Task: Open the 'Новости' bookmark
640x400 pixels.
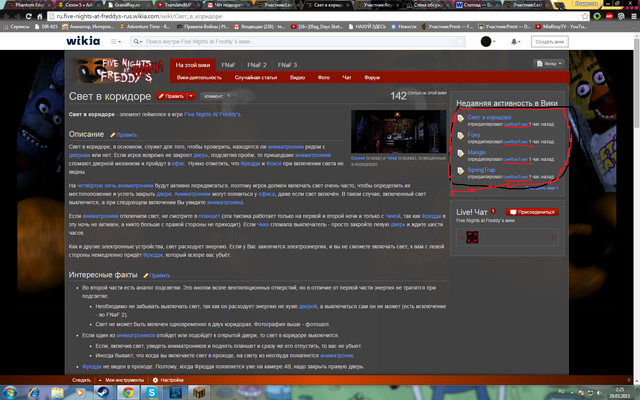Action: 403,27
